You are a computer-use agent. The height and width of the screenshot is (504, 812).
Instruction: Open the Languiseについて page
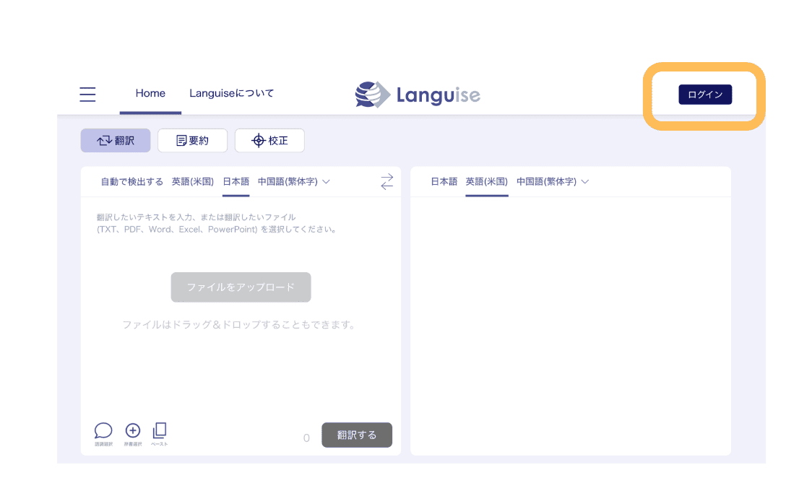231,93
